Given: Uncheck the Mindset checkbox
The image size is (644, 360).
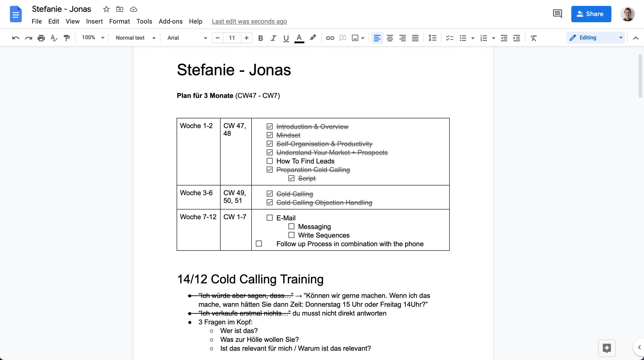Looking at the screenshot, I should point(269,135).
